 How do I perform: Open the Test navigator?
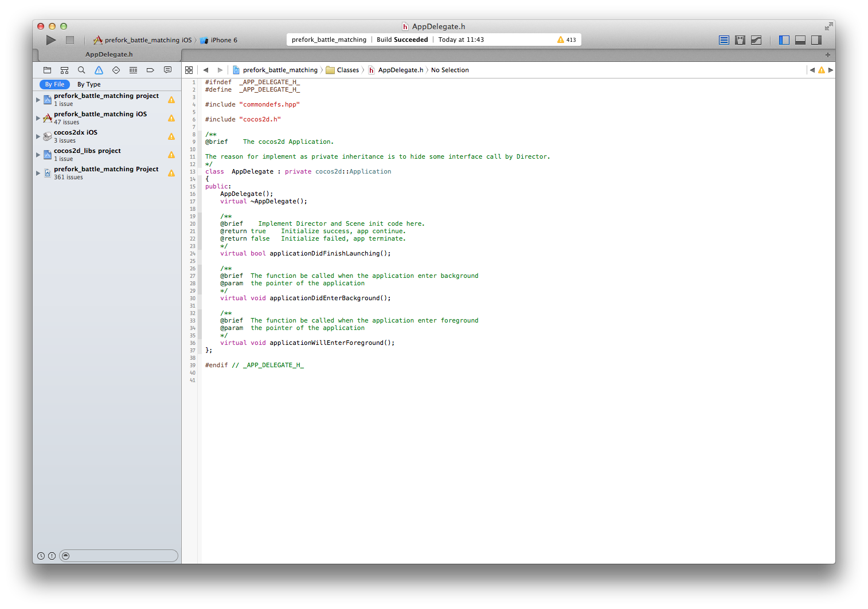(116, 70)
